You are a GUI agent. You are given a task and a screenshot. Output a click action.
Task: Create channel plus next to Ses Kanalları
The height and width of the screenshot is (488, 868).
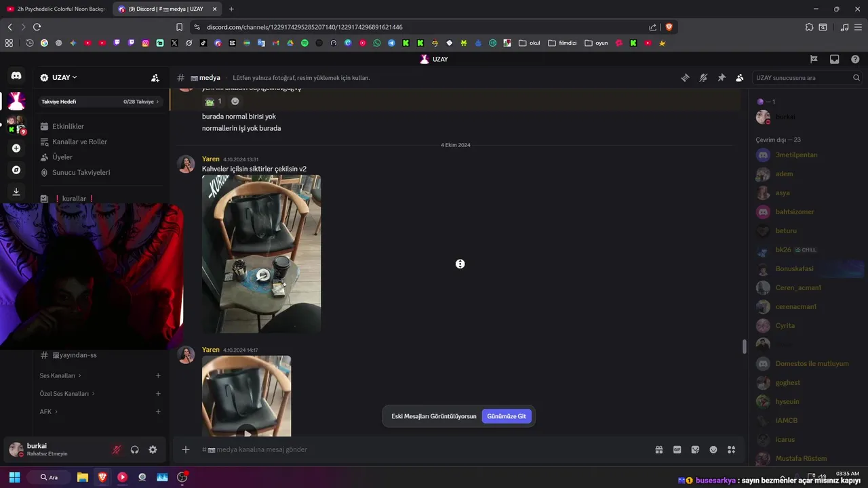tap(158, 375)
